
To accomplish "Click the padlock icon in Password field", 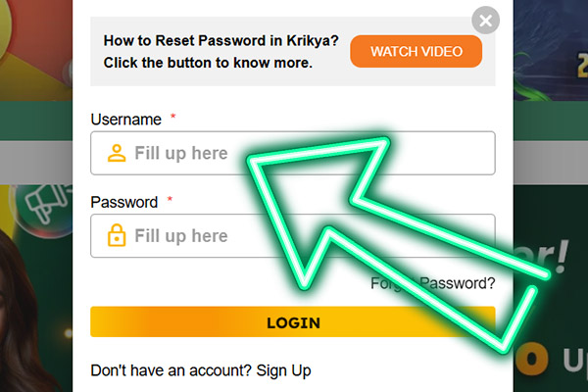I will pos(117,236).
